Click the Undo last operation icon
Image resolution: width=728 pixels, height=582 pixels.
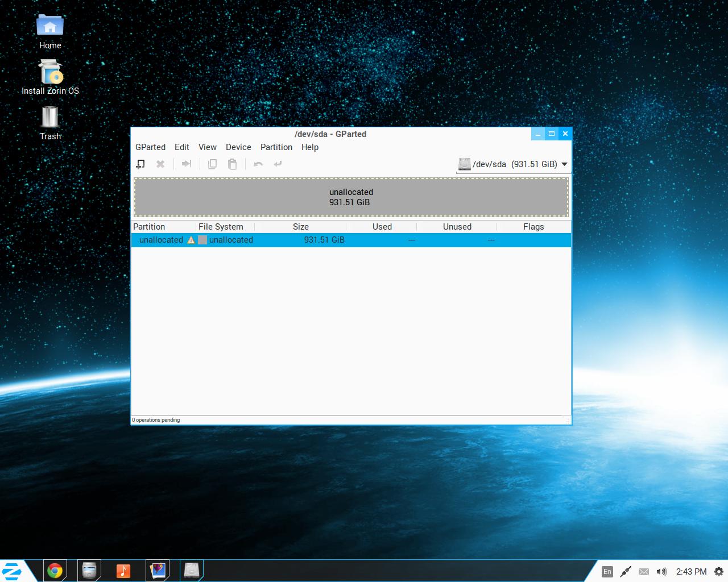[x=258, y=164]
